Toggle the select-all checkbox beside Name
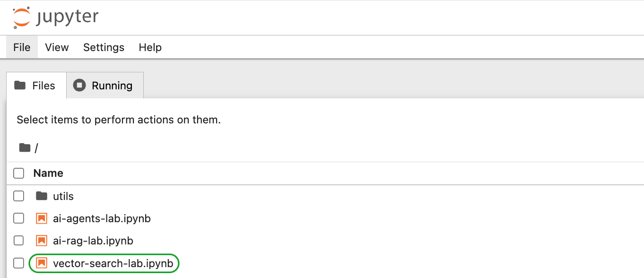Viewport: 644px width, 278px height. point(18,174)
